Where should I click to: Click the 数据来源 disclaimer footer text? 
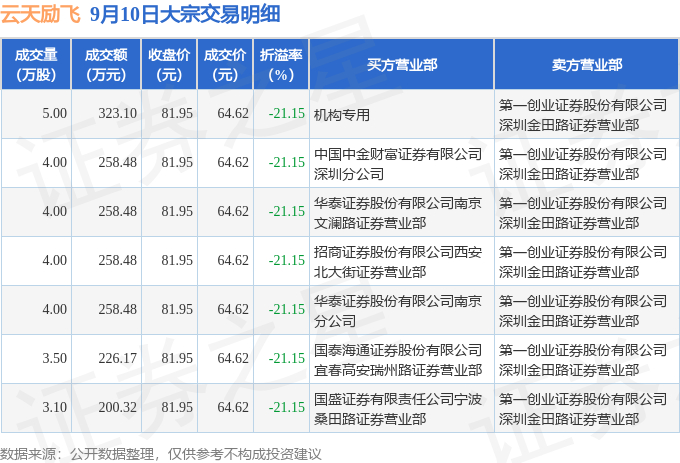[161, 454]
